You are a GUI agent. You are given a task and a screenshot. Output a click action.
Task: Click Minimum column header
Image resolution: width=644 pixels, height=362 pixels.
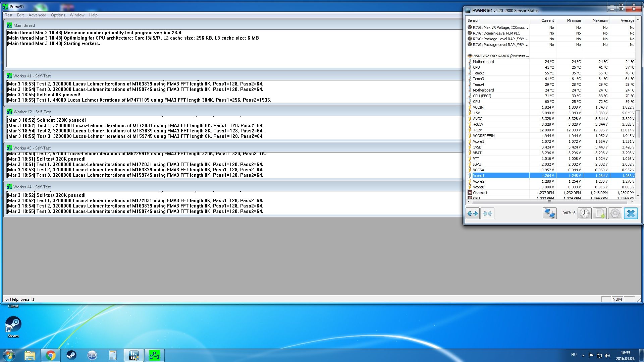coord(570,20)
